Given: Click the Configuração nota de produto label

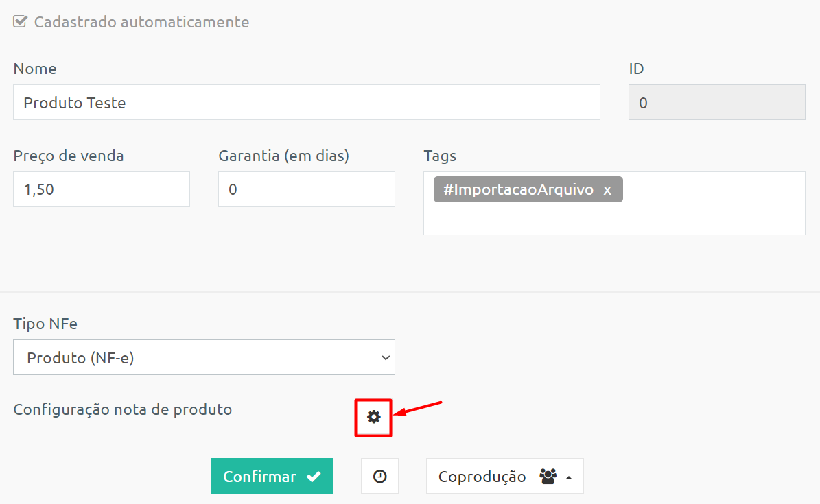Looking at the screenshot, I should coord(122,409).
